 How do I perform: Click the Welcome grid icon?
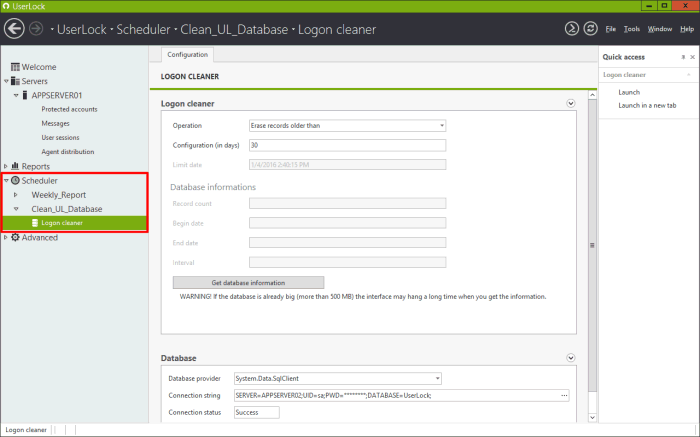point(15,67)
